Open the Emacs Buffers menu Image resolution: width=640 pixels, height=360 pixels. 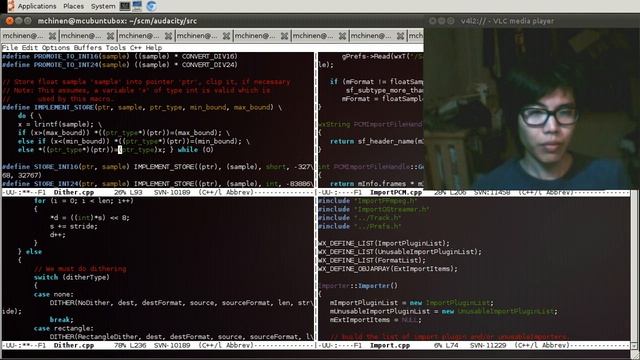tap(88, 48)
